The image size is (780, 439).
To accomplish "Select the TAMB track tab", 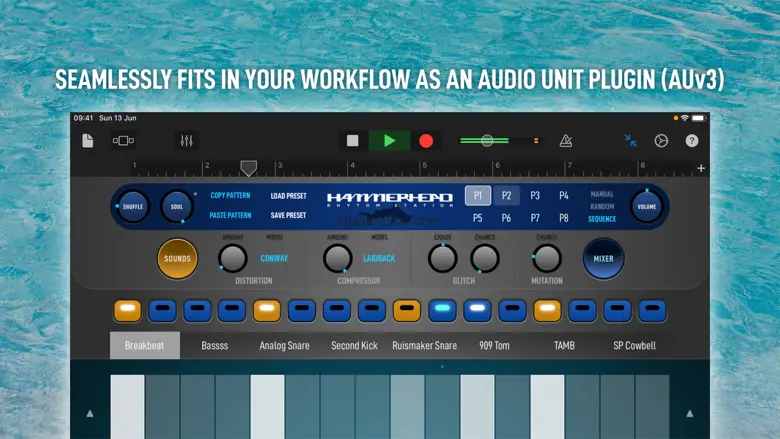I will click(565, 346).
